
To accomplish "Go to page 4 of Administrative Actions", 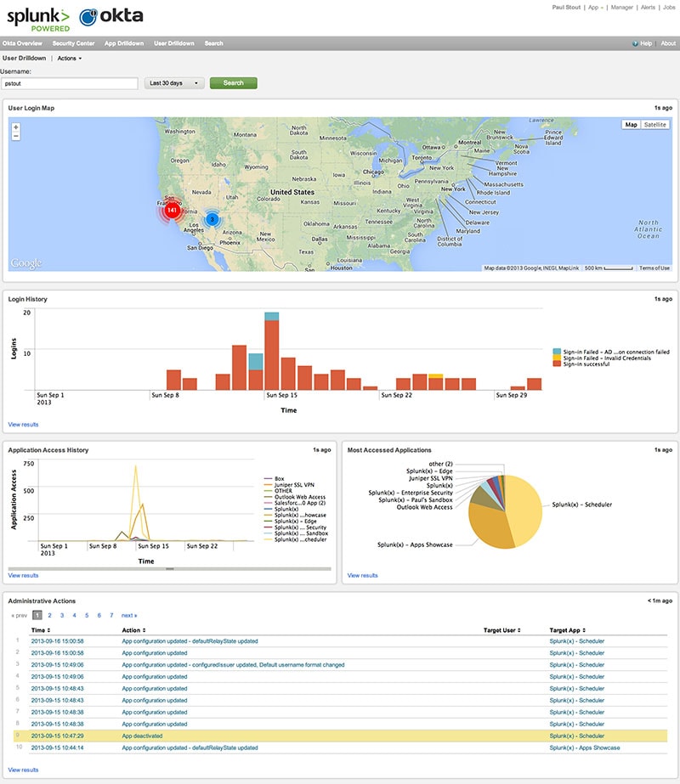I will (x=74, y=616).
